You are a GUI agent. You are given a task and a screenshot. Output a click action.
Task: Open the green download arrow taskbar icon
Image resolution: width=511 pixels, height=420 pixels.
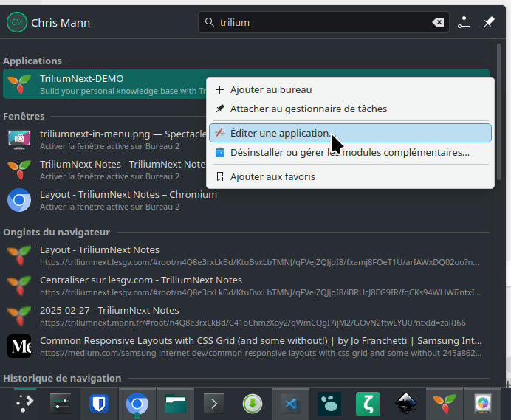click(253, 404)
